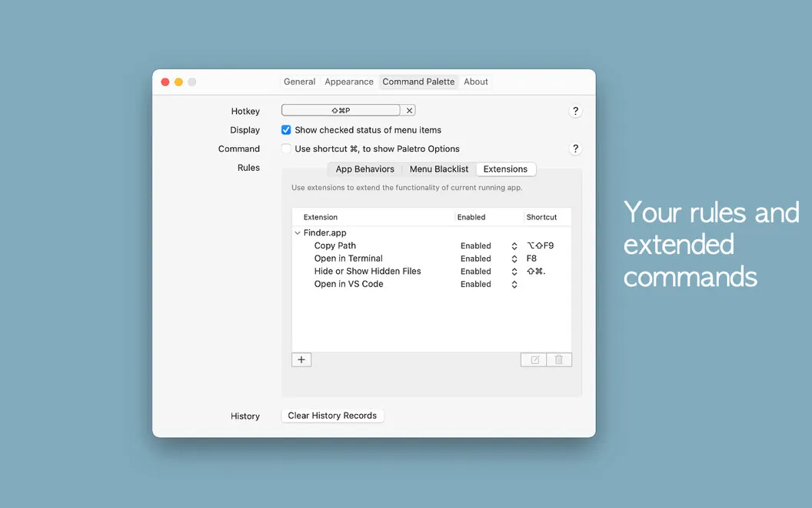The image size is (812, 508).
Task: Switch to the Appearance tab
Action: 349,82
